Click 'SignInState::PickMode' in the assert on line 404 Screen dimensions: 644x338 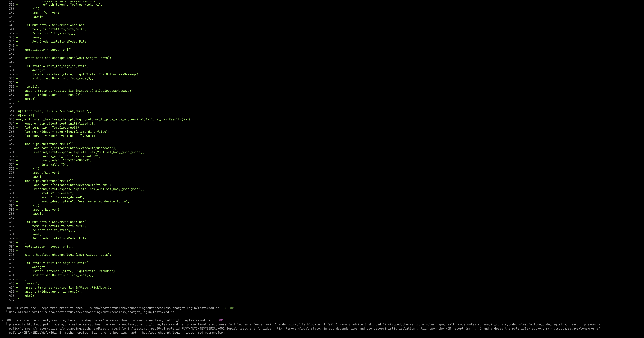pyautogui.click(x=87, y=288)
